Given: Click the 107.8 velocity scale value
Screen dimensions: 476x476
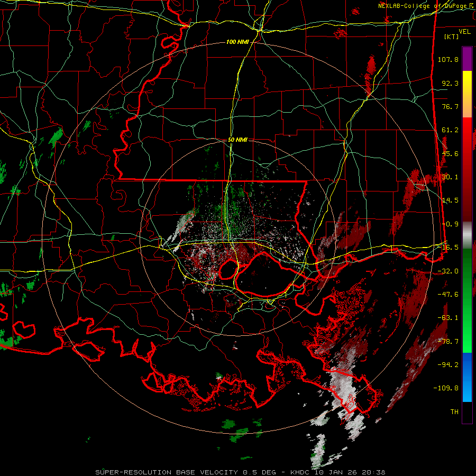Looking at the screenshot, I should coord(448,59).
